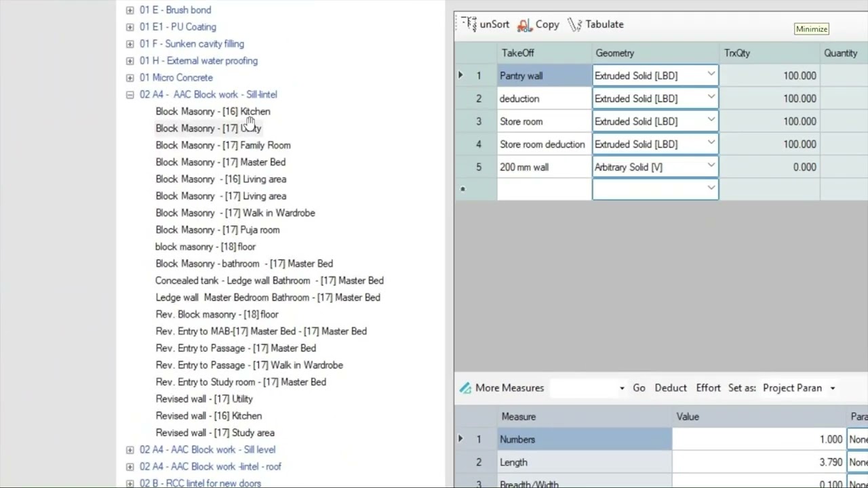Image resolution: width=868 pixels, height=488 pixels.
Task: Select block masonry - [18] floor item
Action: [x=205, y=247]
